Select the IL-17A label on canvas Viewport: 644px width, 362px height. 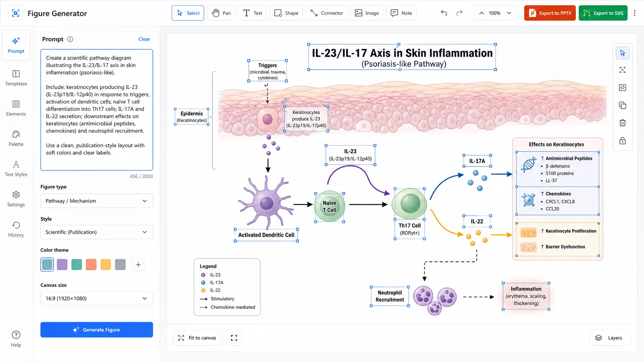[477, 161]
